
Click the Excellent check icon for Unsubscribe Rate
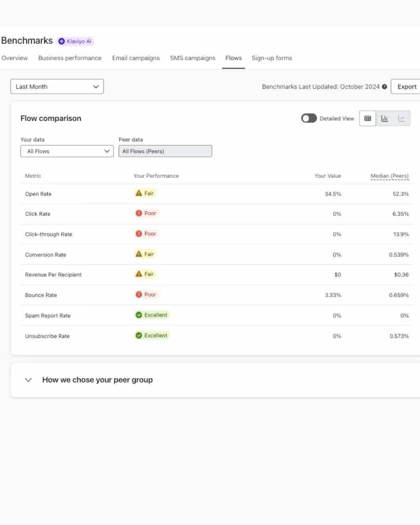tap(139, 336)
